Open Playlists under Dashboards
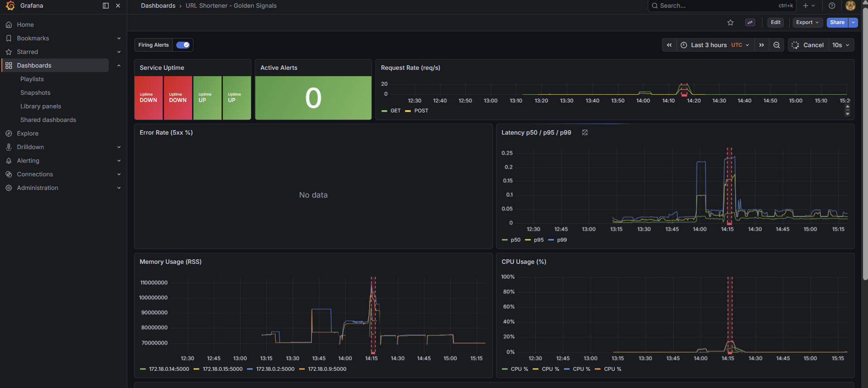The width and height of the screenshot is (868, 388). (32, 79)
